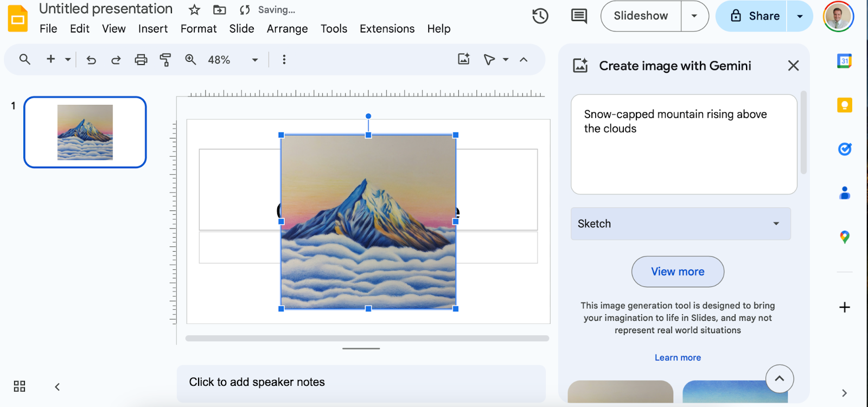Click the Print icon
This screenshot has height=407, width=868.
(x=141, y=60)
